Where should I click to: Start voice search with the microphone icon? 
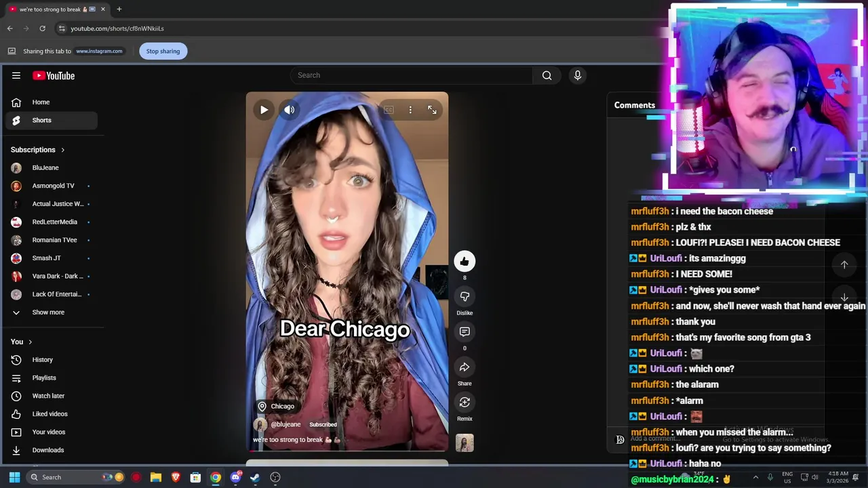578,75
